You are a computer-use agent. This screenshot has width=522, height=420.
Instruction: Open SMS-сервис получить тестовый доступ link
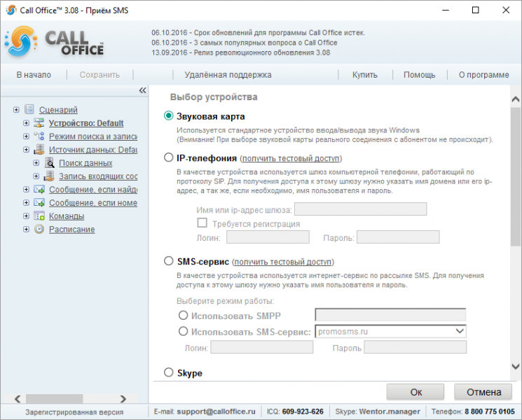point(283,262)
